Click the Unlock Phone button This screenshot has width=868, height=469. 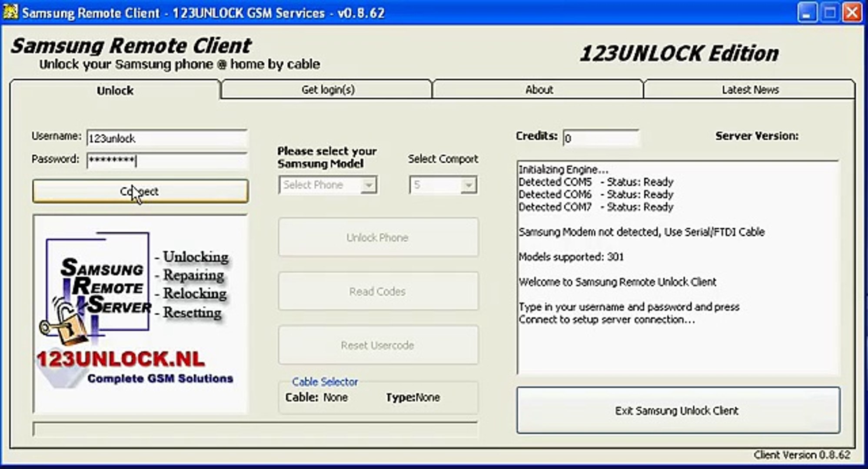(378, 238)
